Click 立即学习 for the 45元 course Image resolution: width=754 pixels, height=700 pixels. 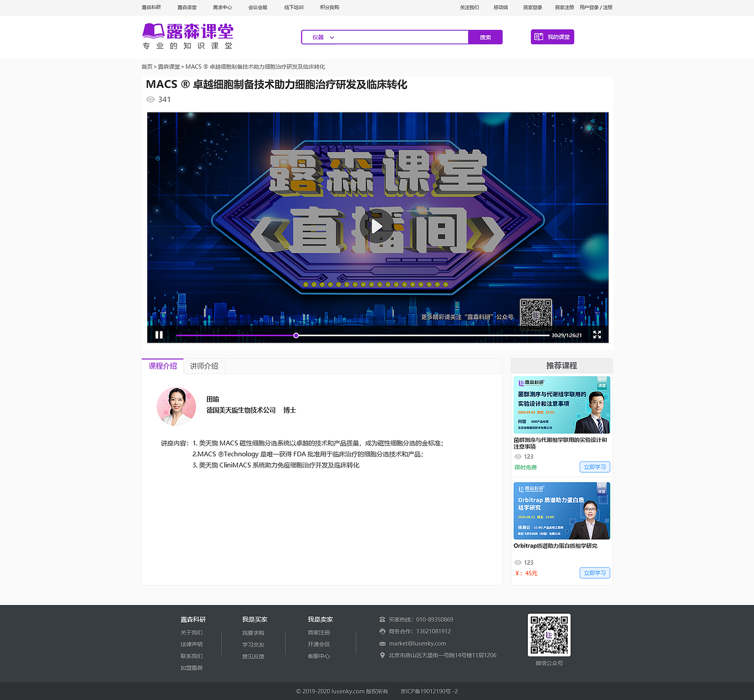[x=595, y=573]
